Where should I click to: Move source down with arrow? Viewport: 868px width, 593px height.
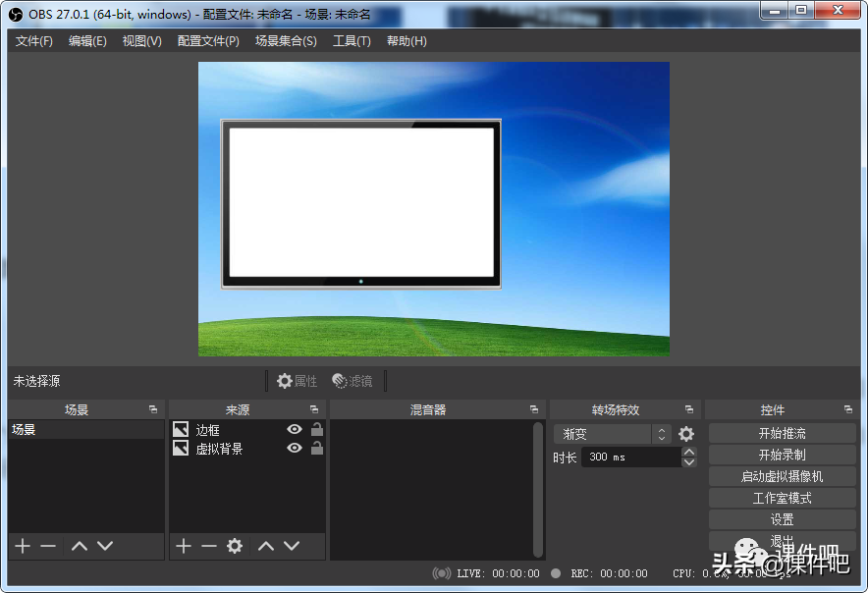(292, 546)
